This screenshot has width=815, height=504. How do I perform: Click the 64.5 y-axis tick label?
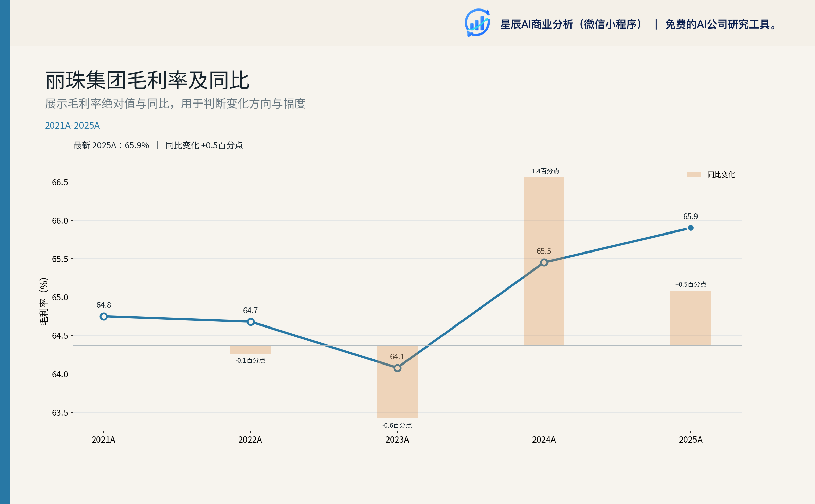click(60, 336)
